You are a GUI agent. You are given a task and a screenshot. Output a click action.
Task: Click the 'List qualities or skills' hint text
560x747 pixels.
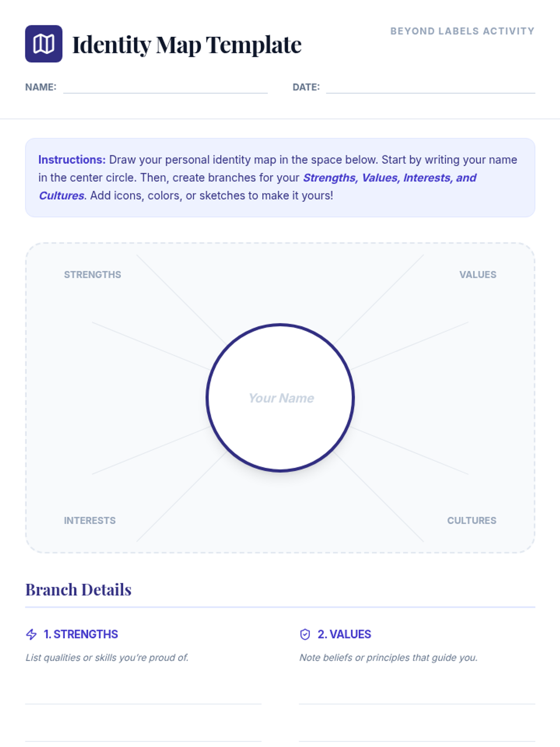(x=107, y=657)
